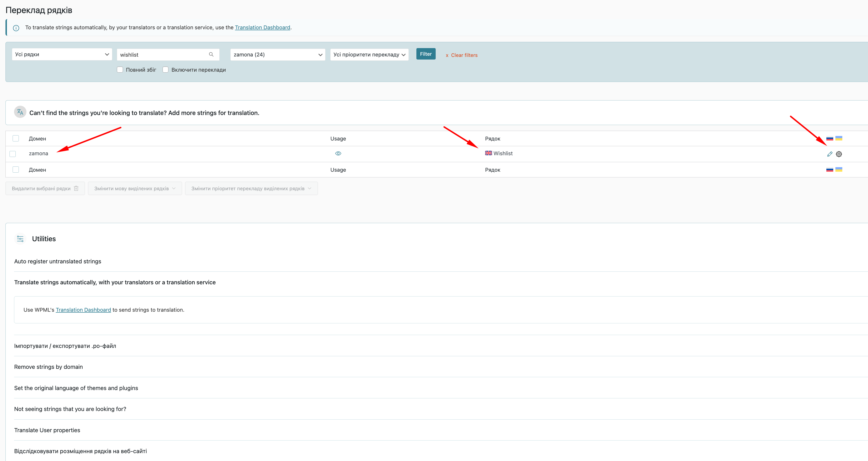
Task: Tick the Включити переклади checkbox
Action: click(165, 70)
